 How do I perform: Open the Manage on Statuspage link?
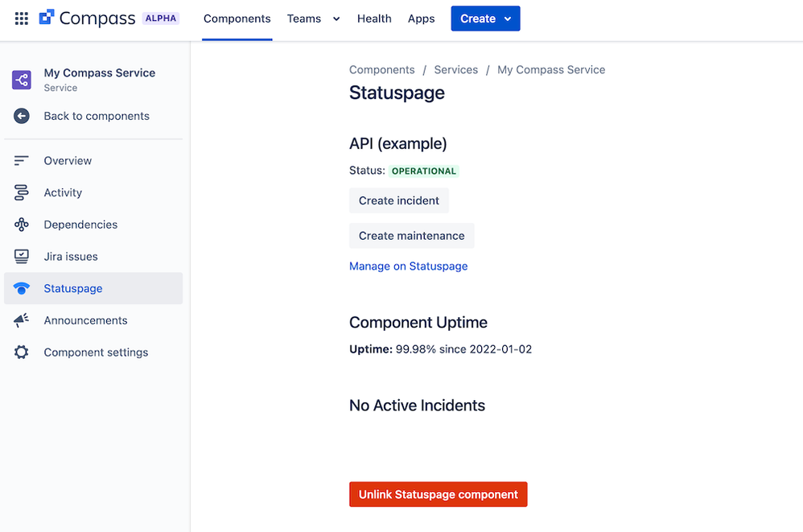pyautogui.click(x=409, y=266)
